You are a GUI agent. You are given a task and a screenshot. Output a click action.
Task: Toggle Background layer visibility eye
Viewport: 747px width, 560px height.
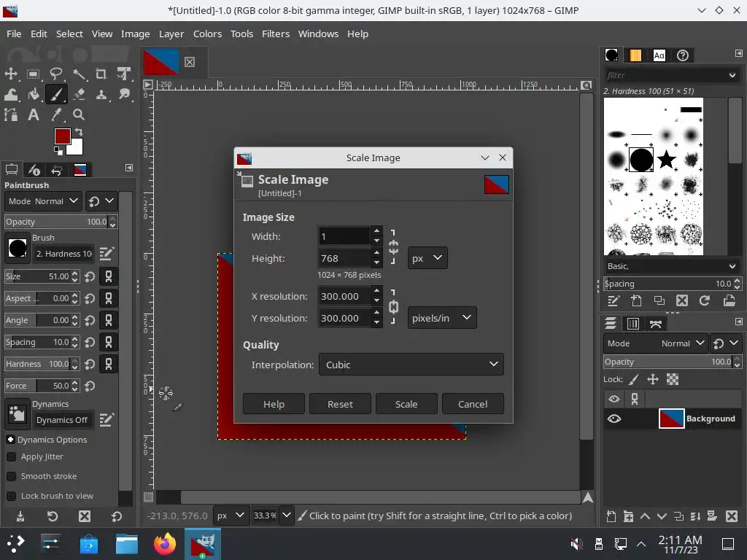(x=614, y=419)
